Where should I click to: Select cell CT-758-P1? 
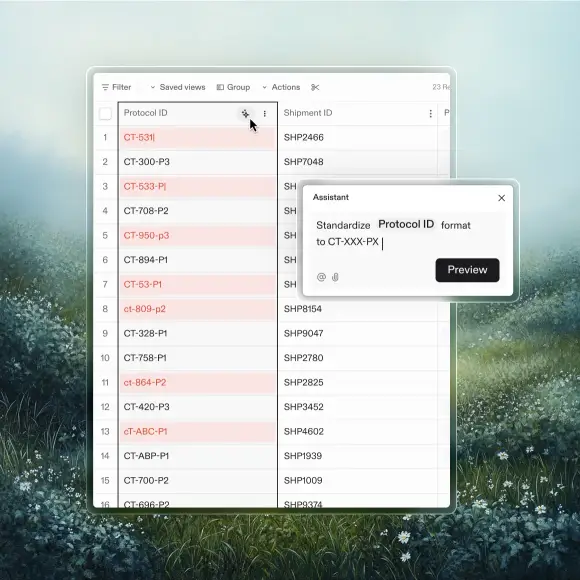(198, 358)
